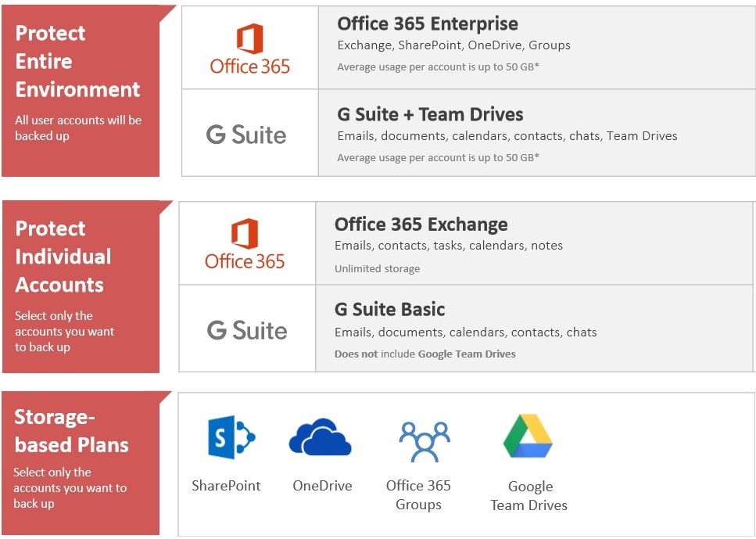Screen dimensions: 756x539
Task: Click the usage note under Office 365 Enterprise
Action: click(438, 67)
